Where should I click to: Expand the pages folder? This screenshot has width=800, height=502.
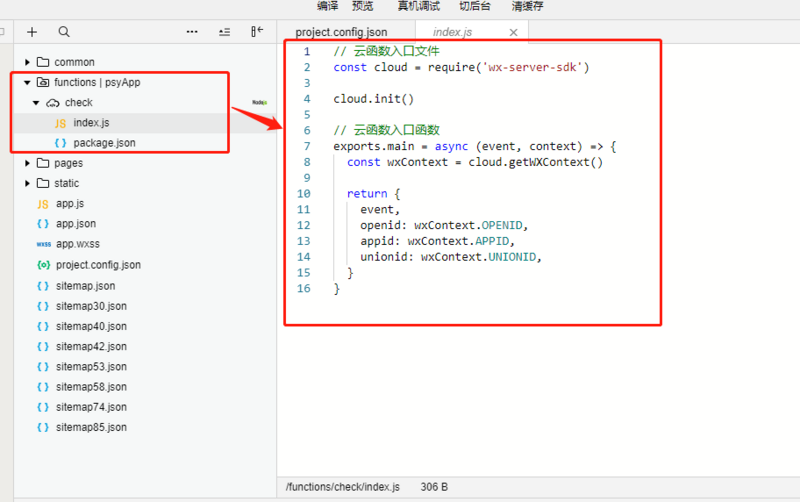tap(28, 163)
